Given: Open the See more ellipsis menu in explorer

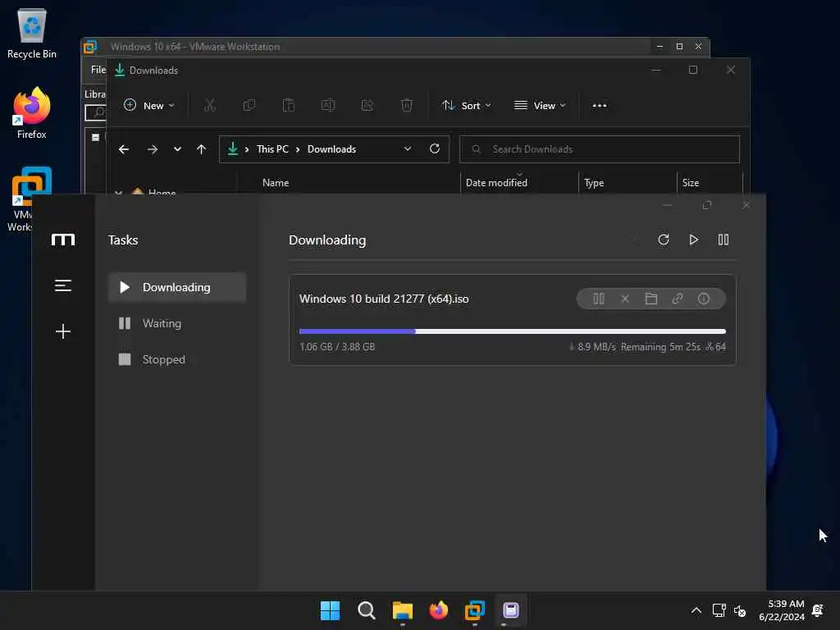Looking at the screenshot, I should (600, 106).
